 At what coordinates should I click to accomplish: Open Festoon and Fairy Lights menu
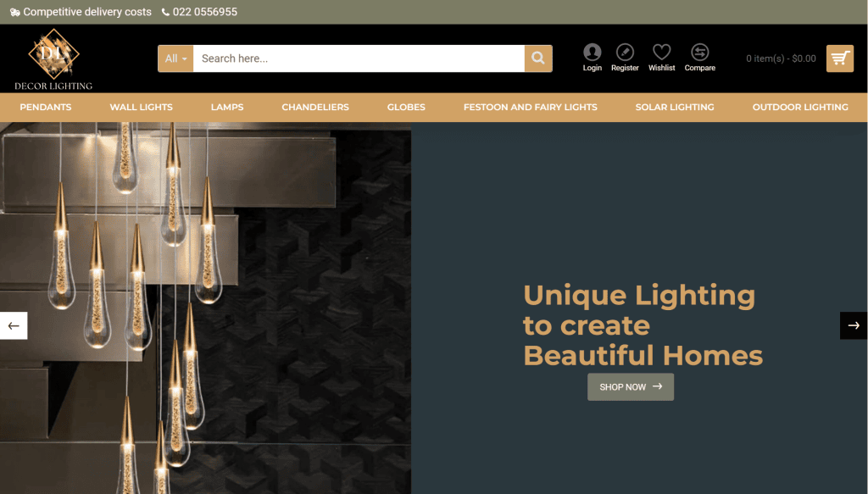[531, 108]
